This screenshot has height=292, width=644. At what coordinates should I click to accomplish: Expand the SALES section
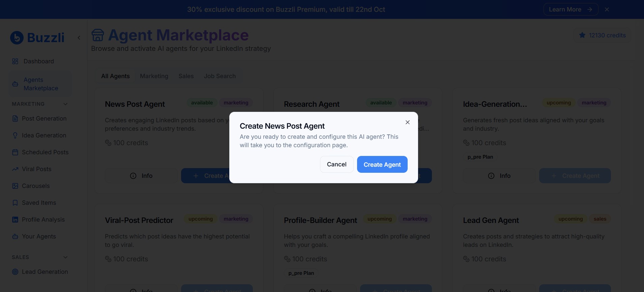pos(65,257)
